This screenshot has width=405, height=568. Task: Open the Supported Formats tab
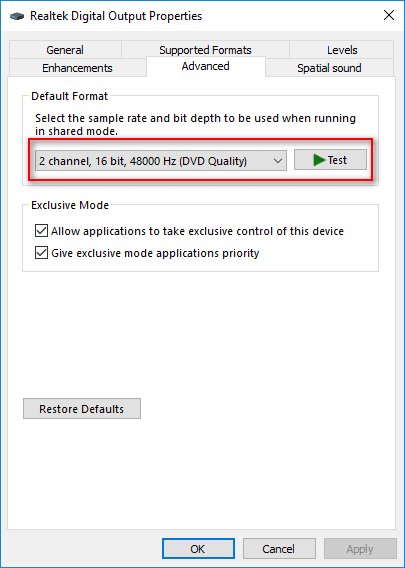(205, 50)
